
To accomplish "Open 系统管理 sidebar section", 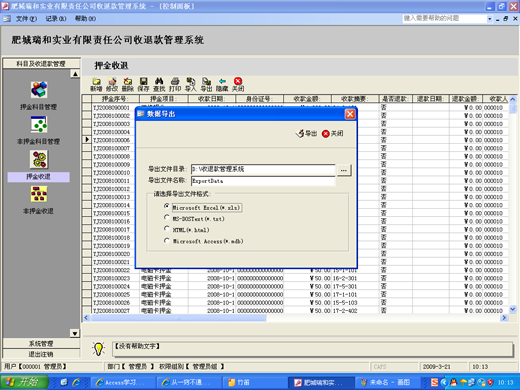I will pos(41,343).
